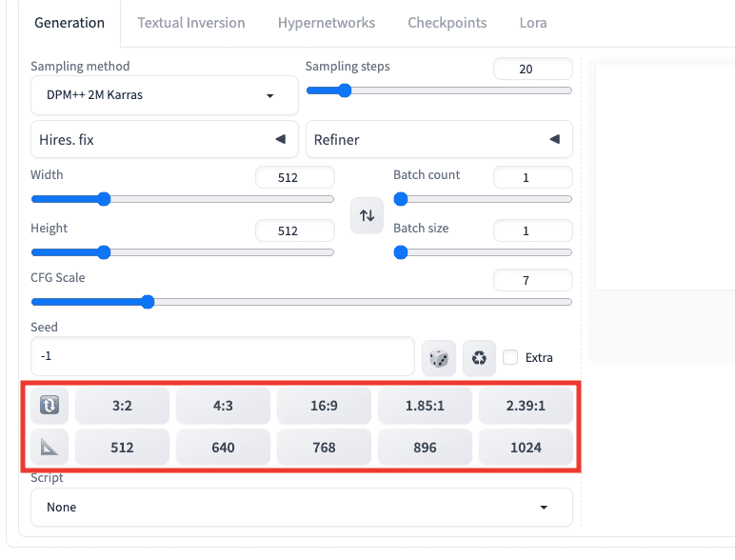
Task: Expand the Refiner section
Action: [x=439, y=139]
